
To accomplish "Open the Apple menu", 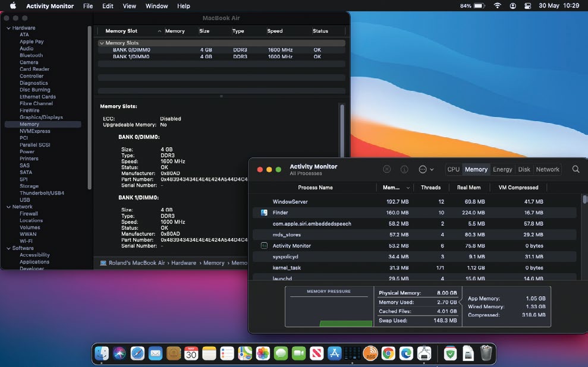I will point(13,5).
